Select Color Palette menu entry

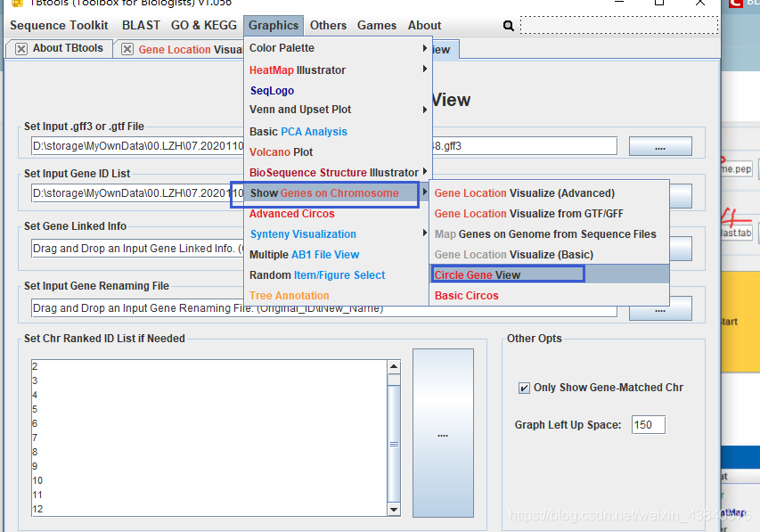click(x=338, y=48)
